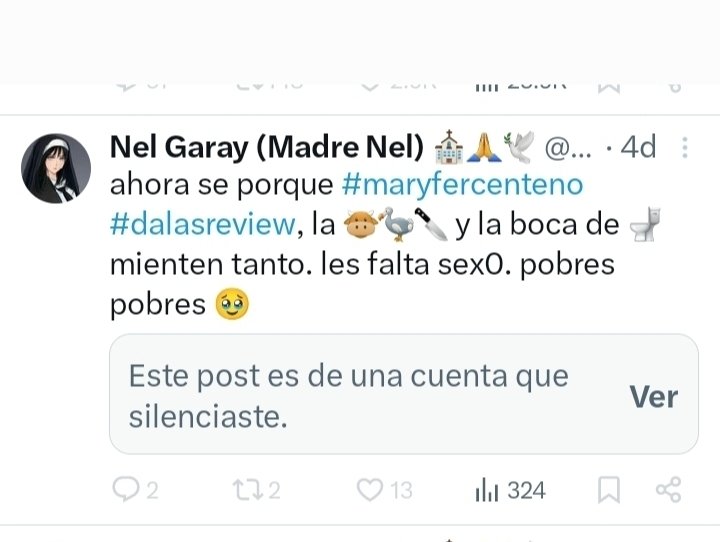Tap the like count of 13
Screen dimensions: 720x542
(401, 489)
